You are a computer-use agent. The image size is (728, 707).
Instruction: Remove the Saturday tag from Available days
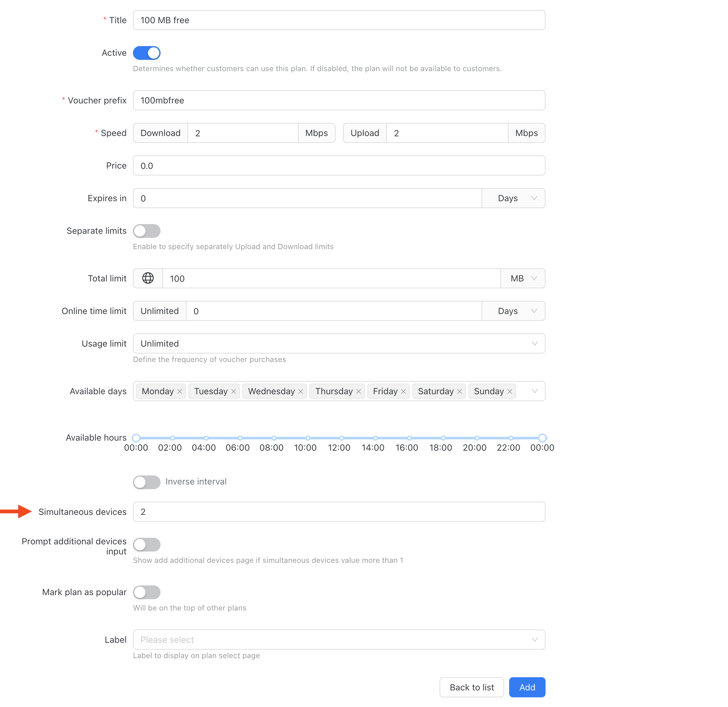tap(459, 391)
